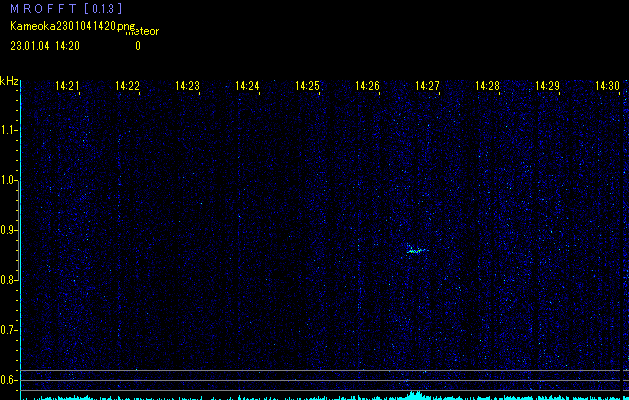Click the 1.0 kHz frequency label

pyautogui.click(x=8, y=180)
